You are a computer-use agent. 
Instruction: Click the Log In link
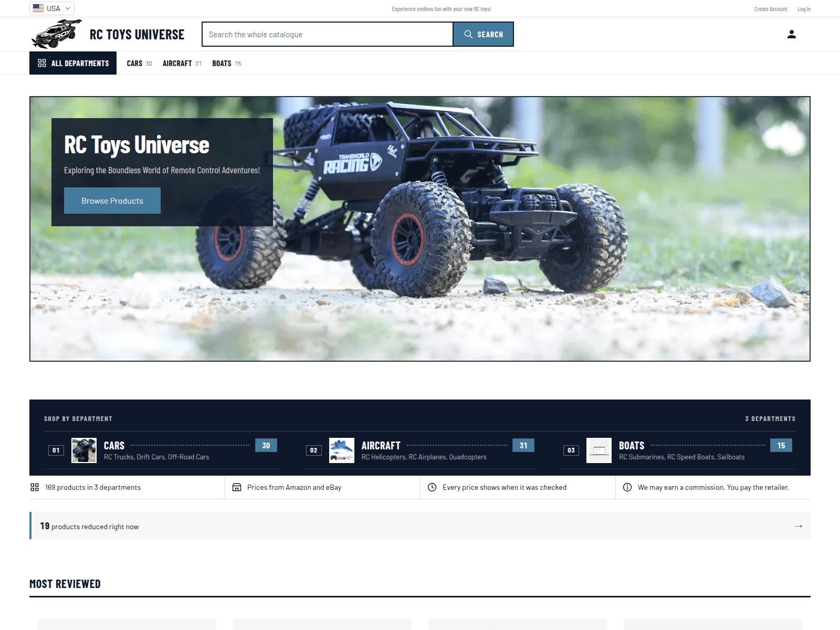pyautogui.click(x=804, y=9)
